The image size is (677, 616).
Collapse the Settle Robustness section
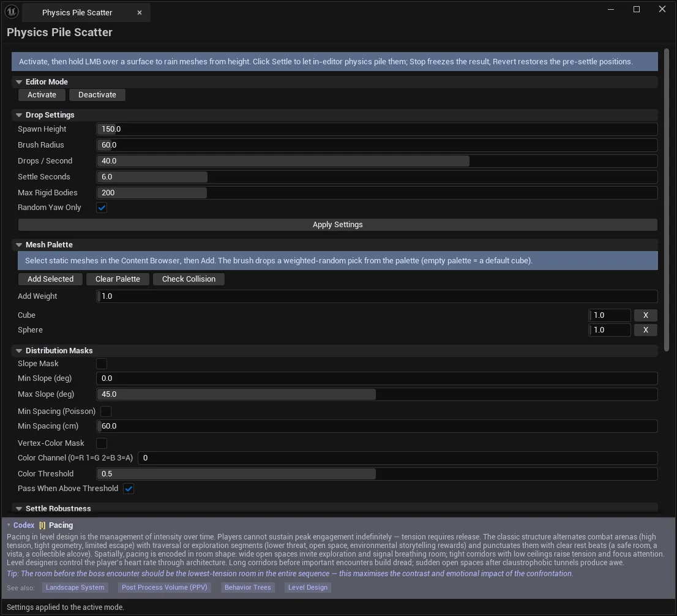(19, 509)
